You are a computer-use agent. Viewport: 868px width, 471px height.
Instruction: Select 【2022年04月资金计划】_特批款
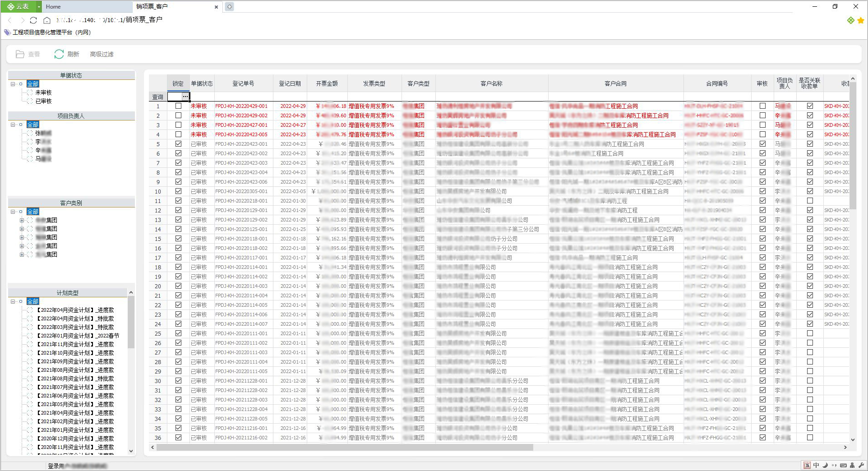point(74,319)
